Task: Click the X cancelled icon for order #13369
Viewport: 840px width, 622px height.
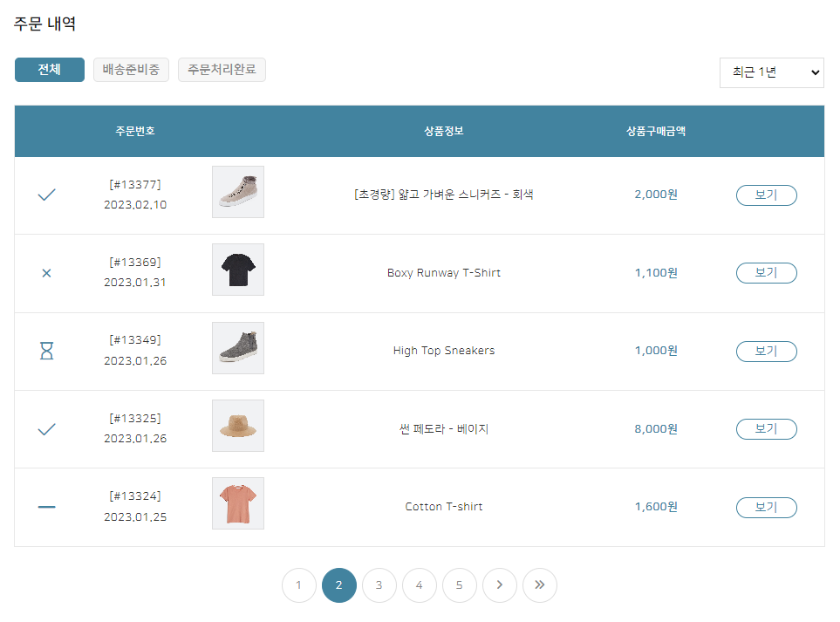Action: tap(47, 273)
